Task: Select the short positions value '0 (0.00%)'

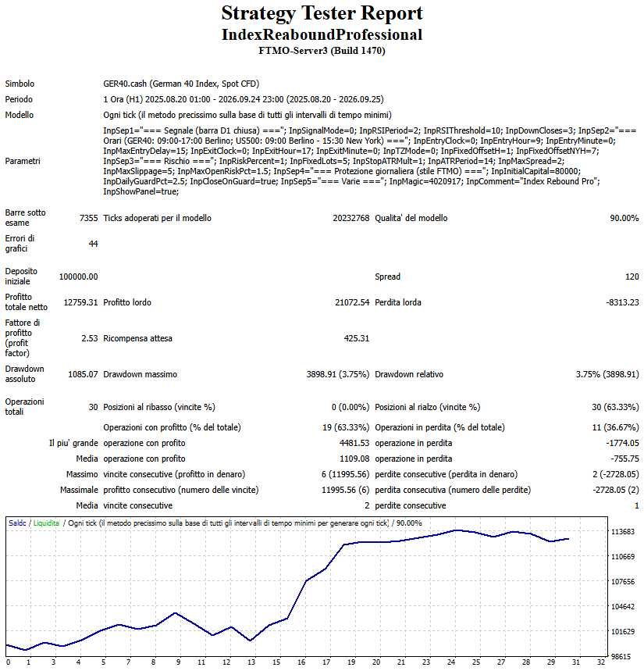Action: 350,408
